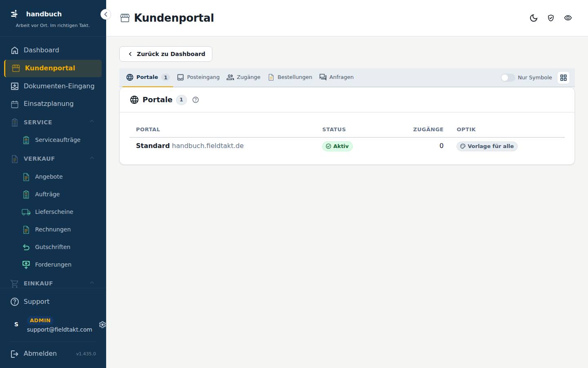Image resolution: width=588 pixels, height=368 pixels.
Task: Click the ADMIN role badge
Action: click(x=40, y=321)
